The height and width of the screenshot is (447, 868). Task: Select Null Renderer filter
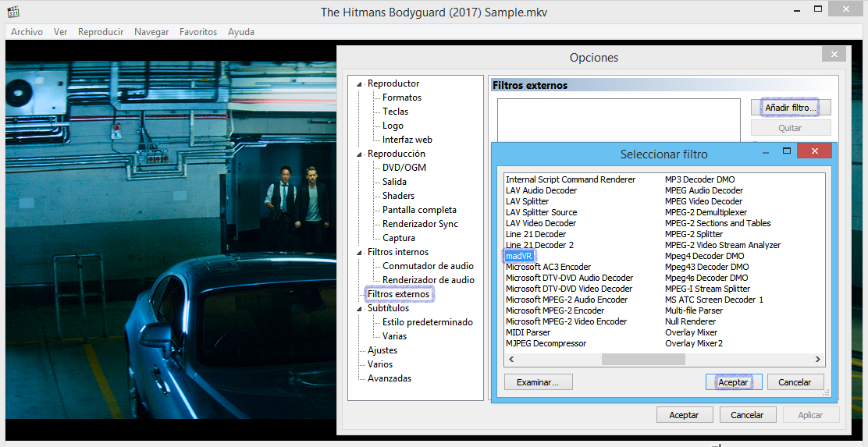(x=690, y=321)
